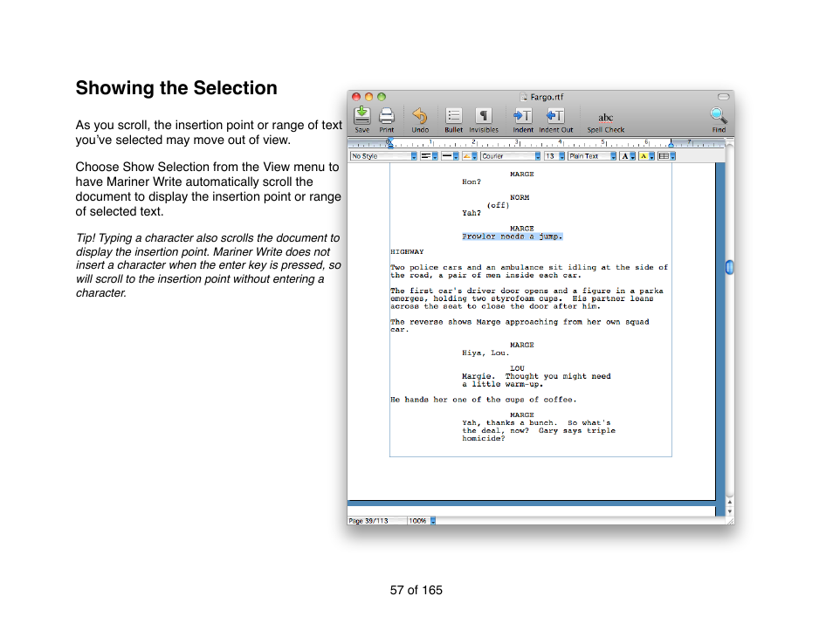Click the Print toolbar icon
Image resolution: width=833 pixels, height=644 pixels.
coord(387,116)
